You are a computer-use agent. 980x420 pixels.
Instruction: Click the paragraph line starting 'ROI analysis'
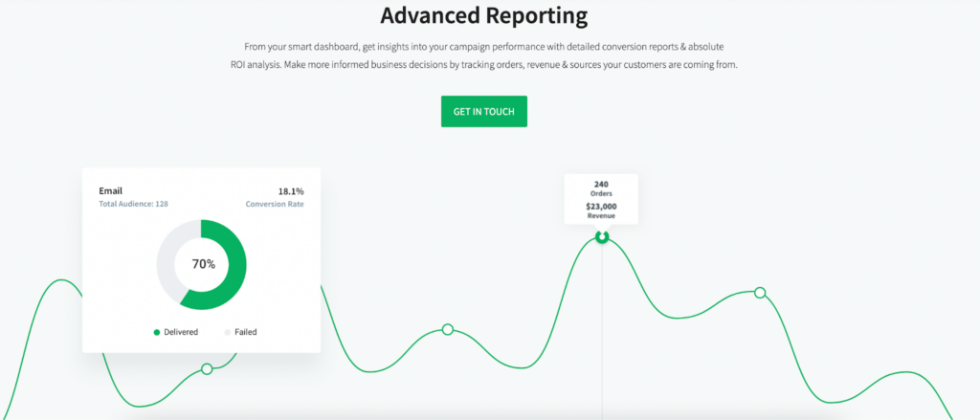484,65
